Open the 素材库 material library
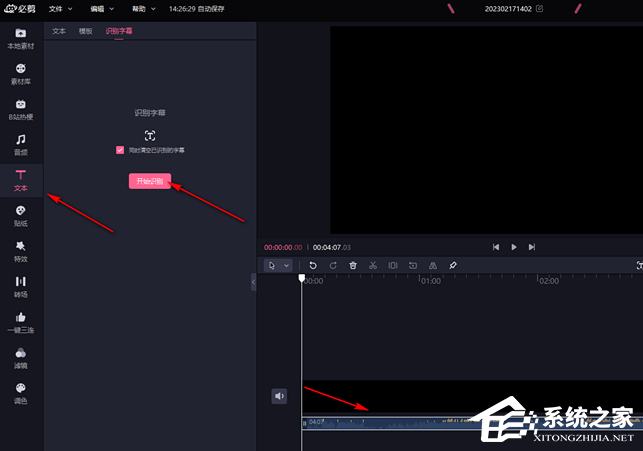Image resolution: width=643 pixels, height=451 pixels. (x=21, y=74)
